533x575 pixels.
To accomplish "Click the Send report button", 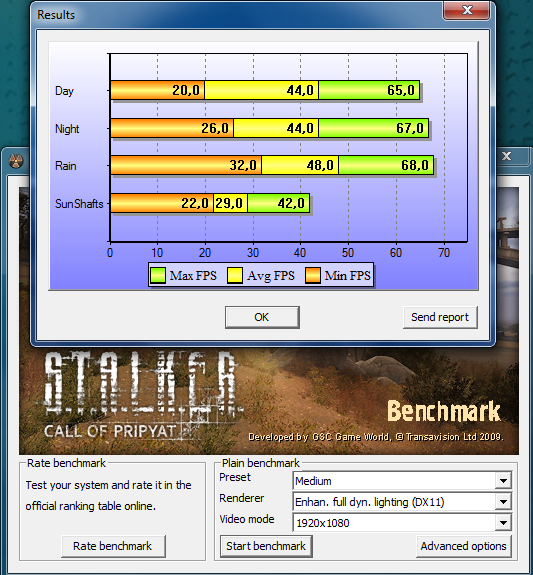I will (440, 317).
